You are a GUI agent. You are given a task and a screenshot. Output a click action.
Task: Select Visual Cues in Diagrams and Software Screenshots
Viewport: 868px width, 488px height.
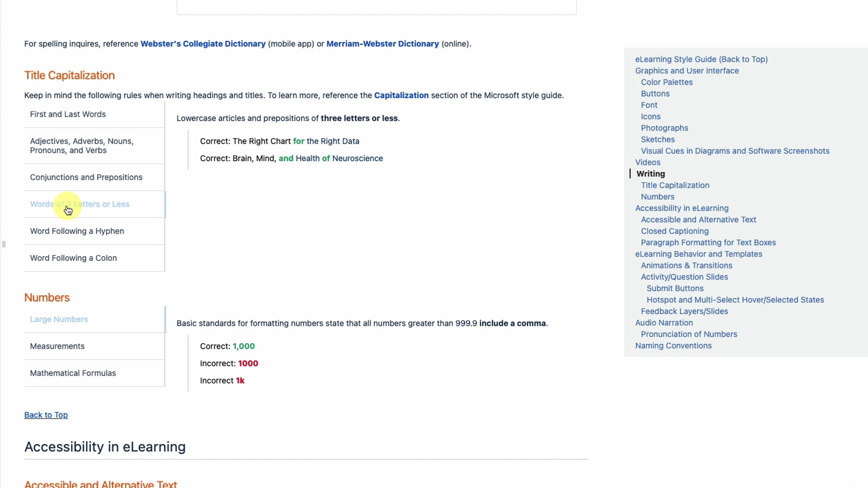735,151
